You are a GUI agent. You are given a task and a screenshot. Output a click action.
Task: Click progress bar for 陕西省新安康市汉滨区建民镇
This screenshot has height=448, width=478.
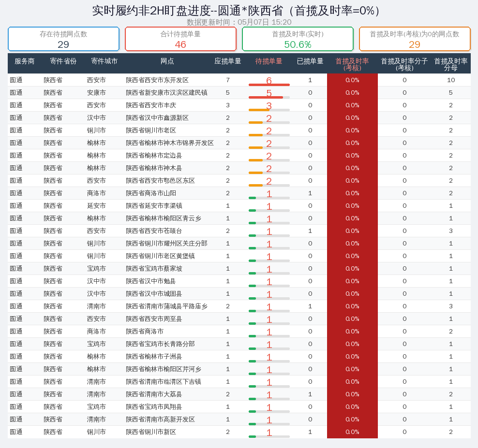click(x=269, y=97)
